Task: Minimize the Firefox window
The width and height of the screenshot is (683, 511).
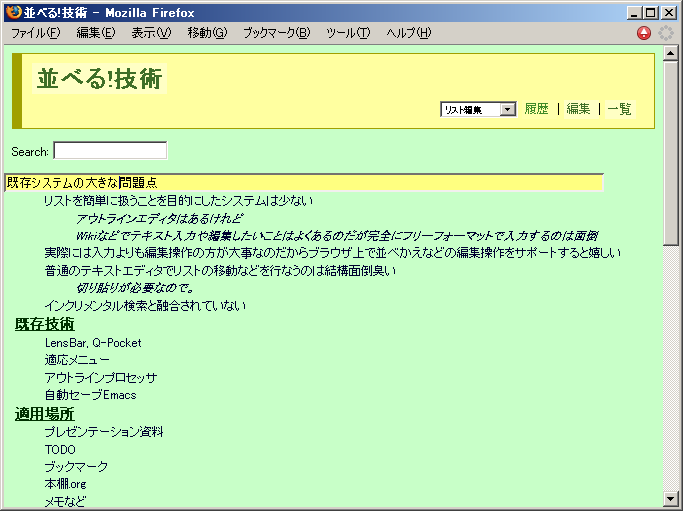Action: click(634, 13)
